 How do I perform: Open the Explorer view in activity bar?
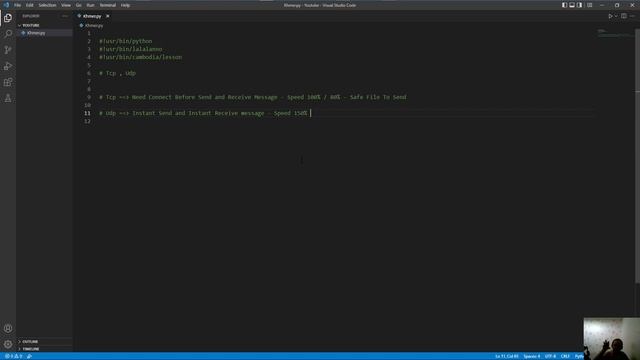[8, 18]
